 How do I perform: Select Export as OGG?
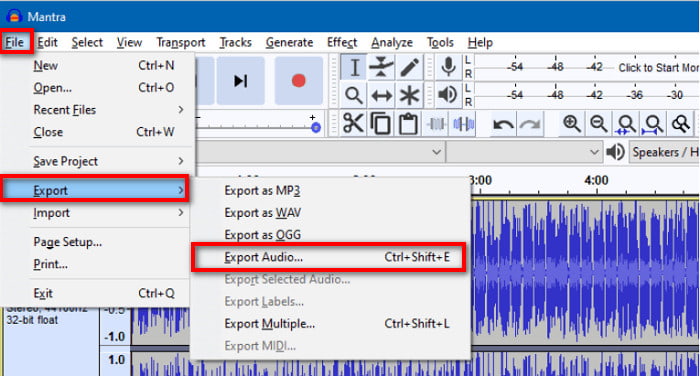(330, 235)
